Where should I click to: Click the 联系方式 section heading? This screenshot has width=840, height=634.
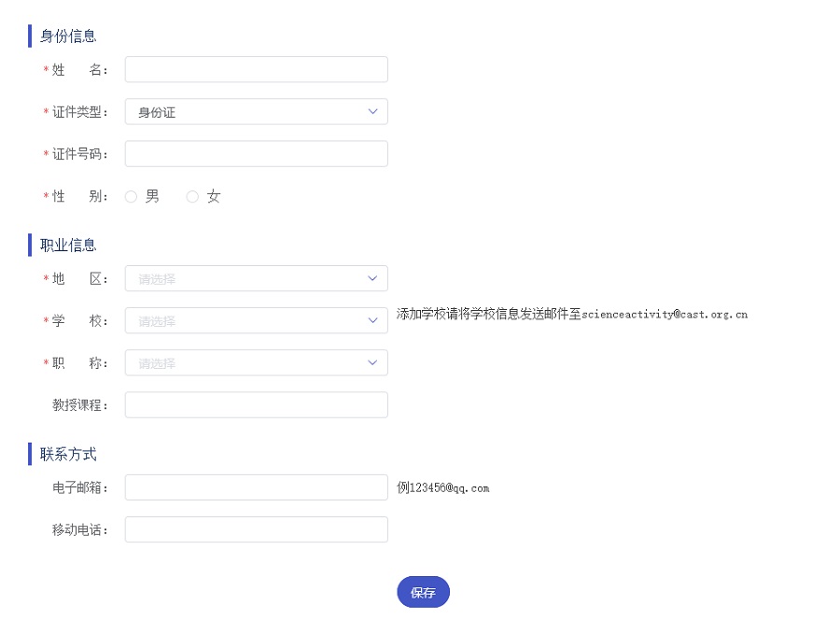click(68, 455)
